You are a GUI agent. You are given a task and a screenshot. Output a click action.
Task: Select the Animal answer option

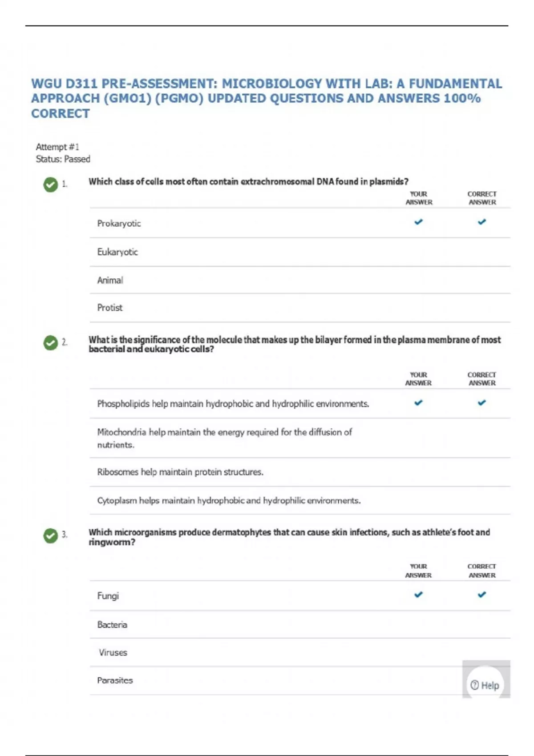coord(110,281)
